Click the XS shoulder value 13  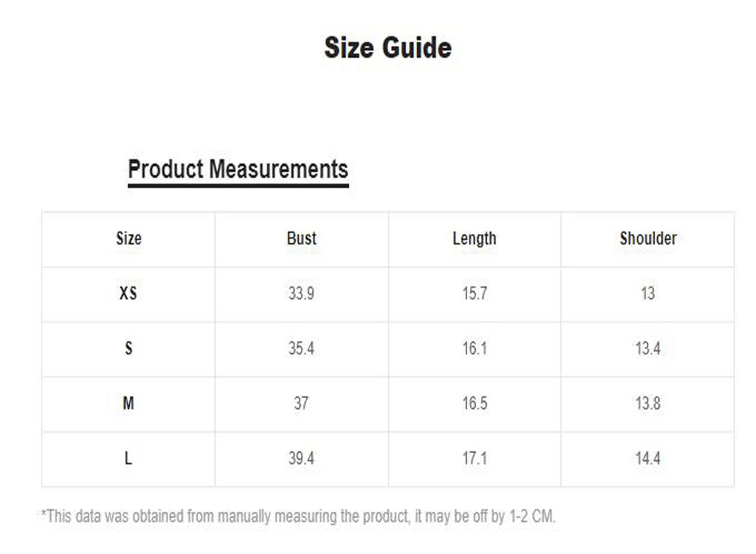tap(648, 293)
